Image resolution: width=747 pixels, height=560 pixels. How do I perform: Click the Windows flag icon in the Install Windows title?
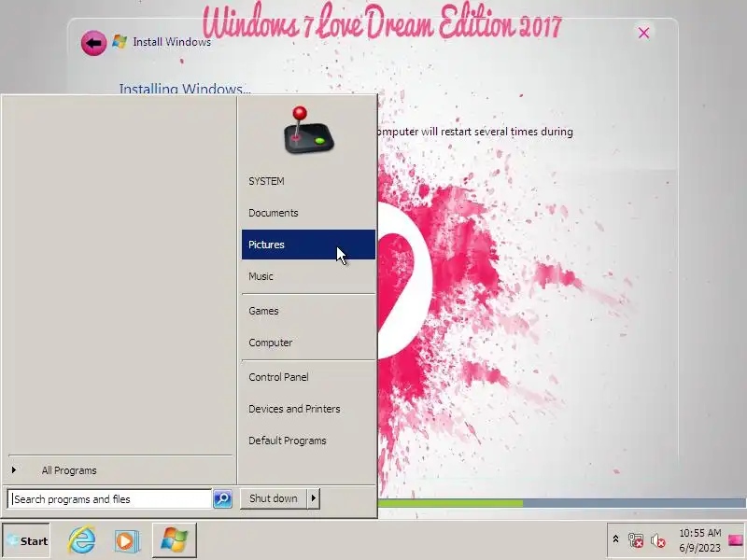click(x=120, y=42)
